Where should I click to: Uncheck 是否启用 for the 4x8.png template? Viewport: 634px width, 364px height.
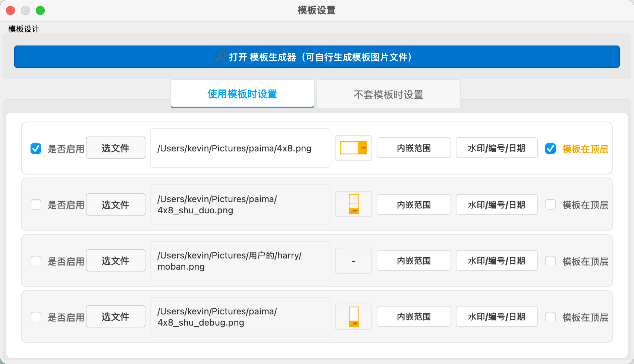click(36, 148)
